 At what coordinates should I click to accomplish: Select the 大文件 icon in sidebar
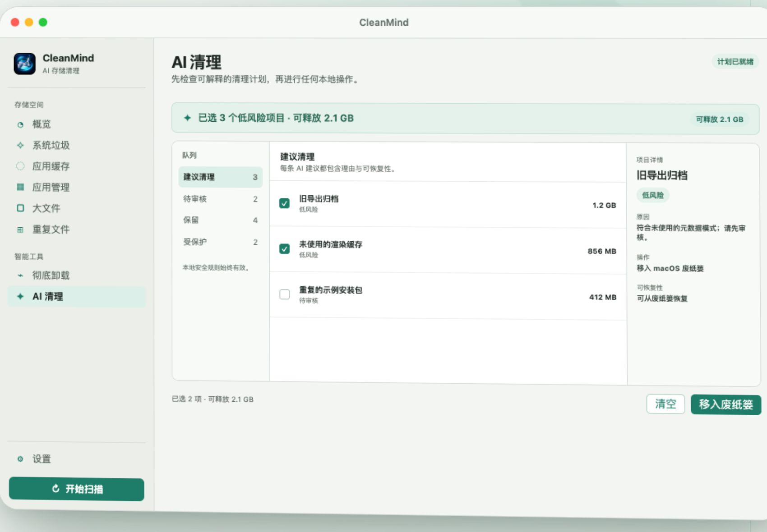coord(20,208)
